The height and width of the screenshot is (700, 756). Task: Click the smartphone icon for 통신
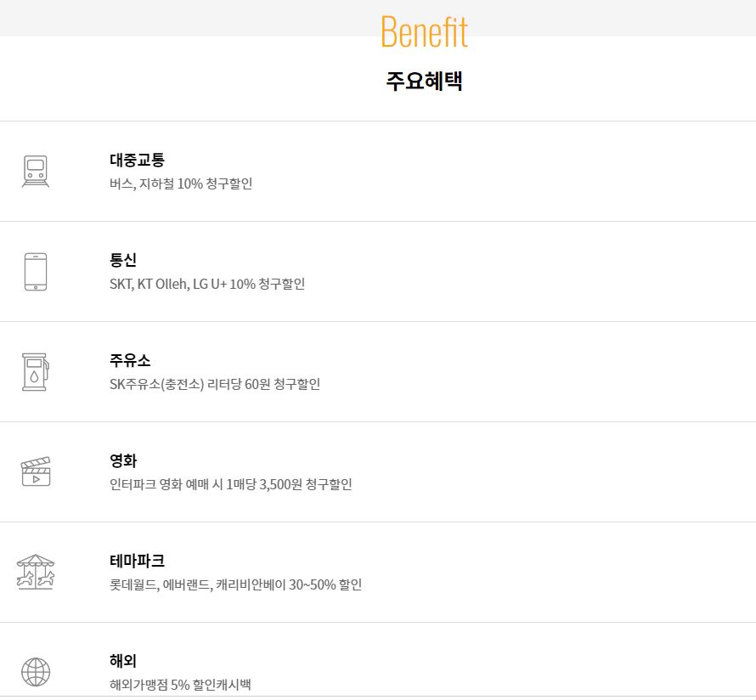(36, 271)
